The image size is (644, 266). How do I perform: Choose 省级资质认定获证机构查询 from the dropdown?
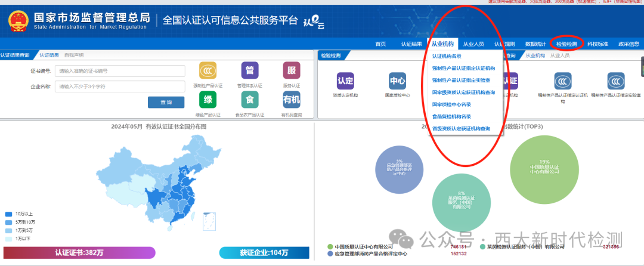(x=461, y=128)
